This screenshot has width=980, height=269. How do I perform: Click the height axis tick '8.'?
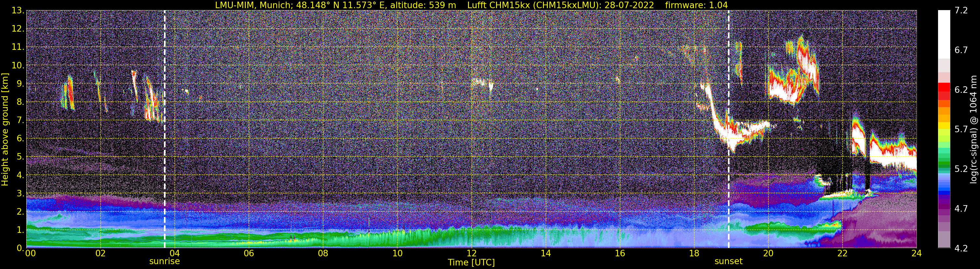(x=20, y=102)
